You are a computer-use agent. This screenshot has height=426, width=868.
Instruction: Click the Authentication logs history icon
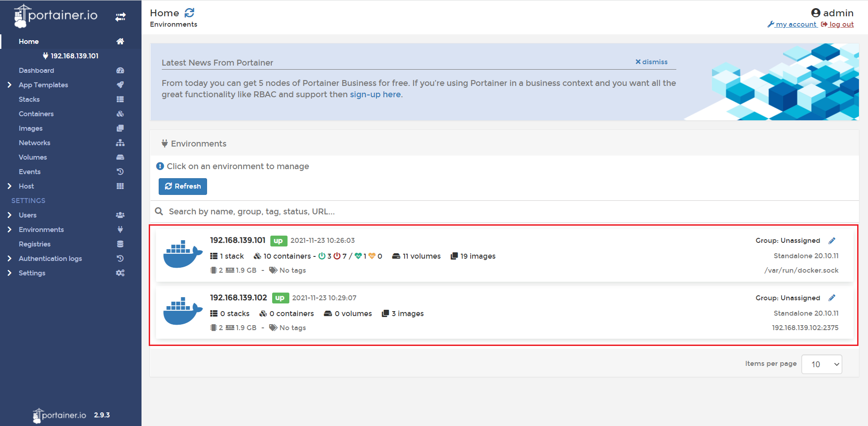(120, 259)
